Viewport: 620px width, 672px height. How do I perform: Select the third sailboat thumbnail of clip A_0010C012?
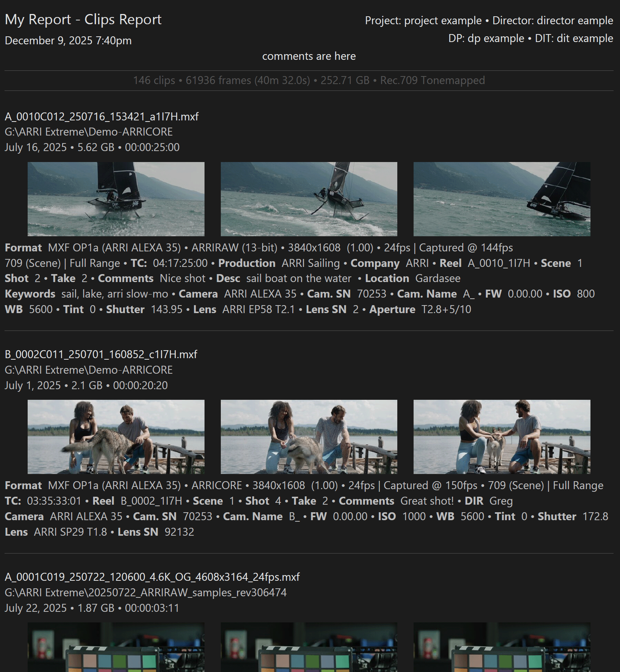point(501,199)
